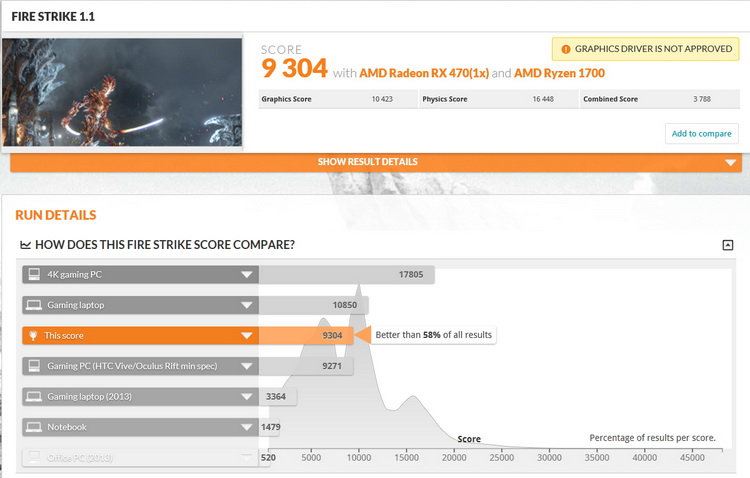Click the chart icon beside comparison heading
750x478 pixels.
25,245
